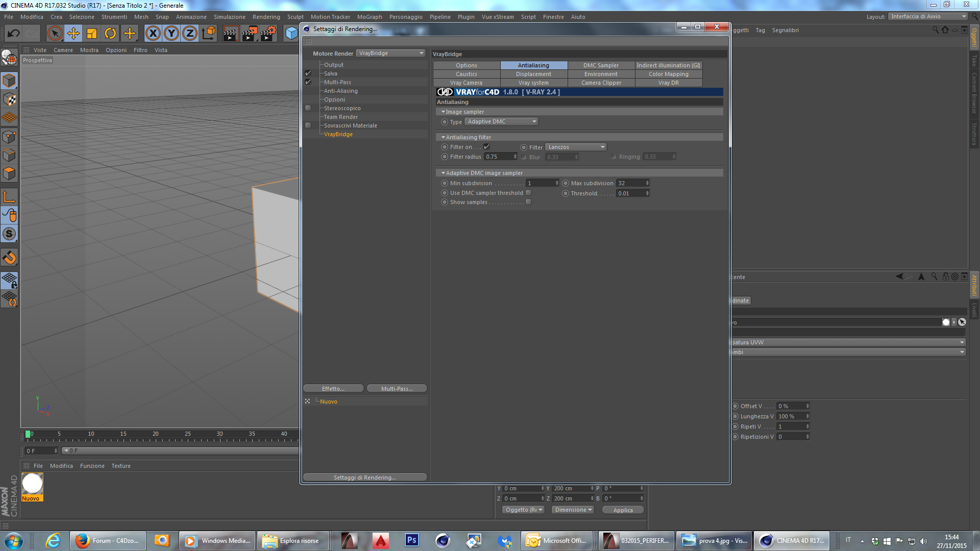This screenshot has width=980, height=551.
Task: Select the Move tool
Action: click(x=73, y=34)
